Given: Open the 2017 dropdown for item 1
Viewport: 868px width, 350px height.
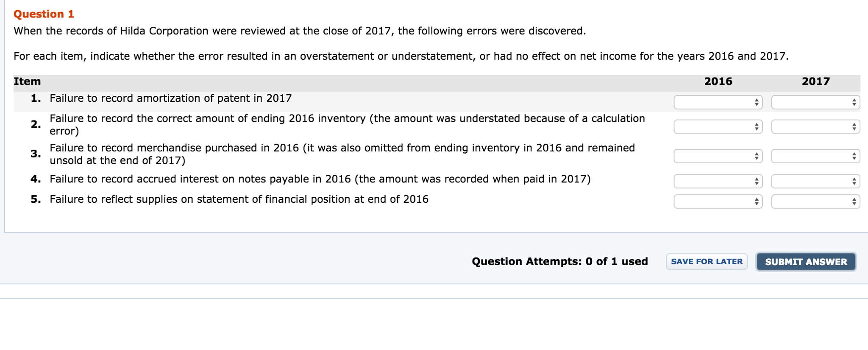Looking at the screenshot, I should tap(815, 102).
